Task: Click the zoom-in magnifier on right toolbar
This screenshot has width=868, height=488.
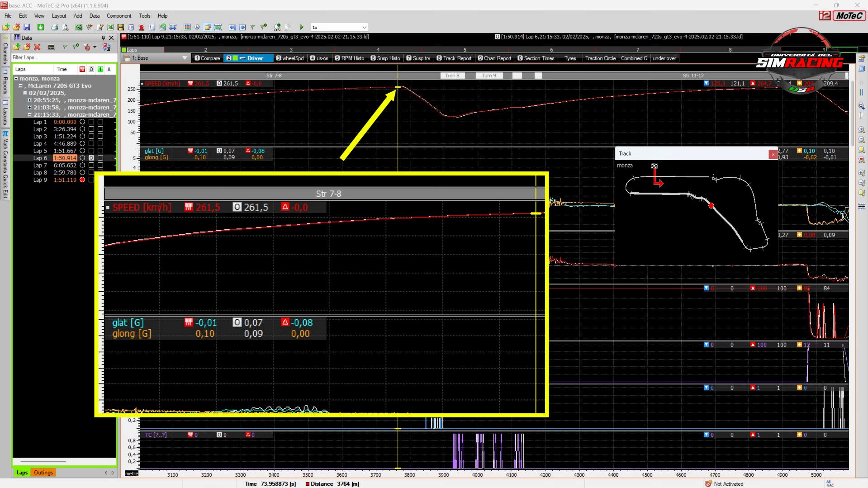Action: click(861, 130)
